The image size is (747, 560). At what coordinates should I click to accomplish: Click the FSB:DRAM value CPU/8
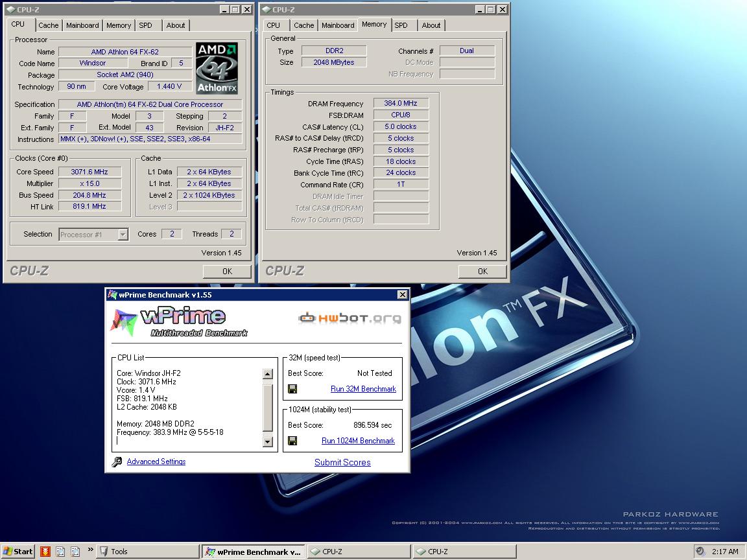tap(401, 115)
